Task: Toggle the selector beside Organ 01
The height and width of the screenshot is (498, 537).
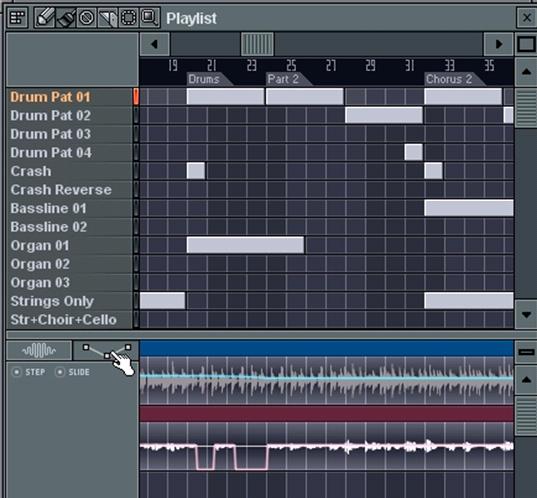Action: [x=136, y=245]
